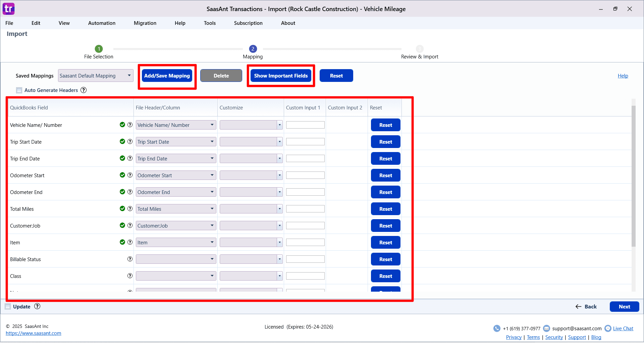Open the Tools menu

tap(210, 23)
